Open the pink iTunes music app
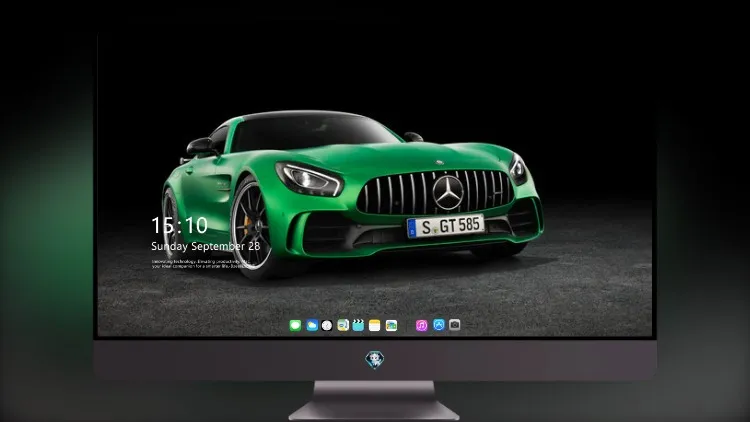The image size is (750, 422). pos(421,325)
